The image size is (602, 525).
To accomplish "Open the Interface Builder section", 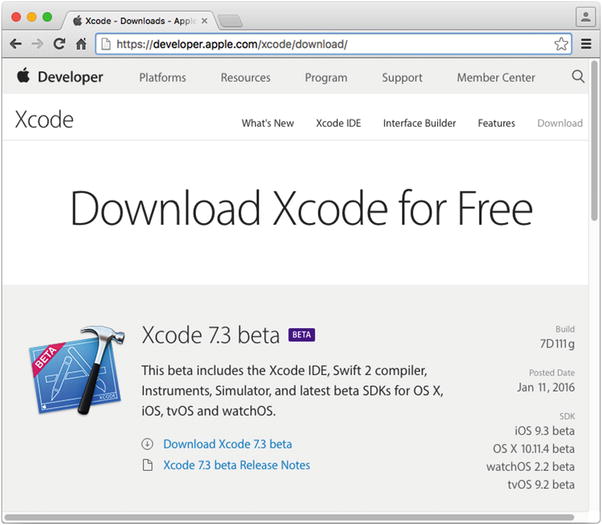I will click(x=419, y=123).
